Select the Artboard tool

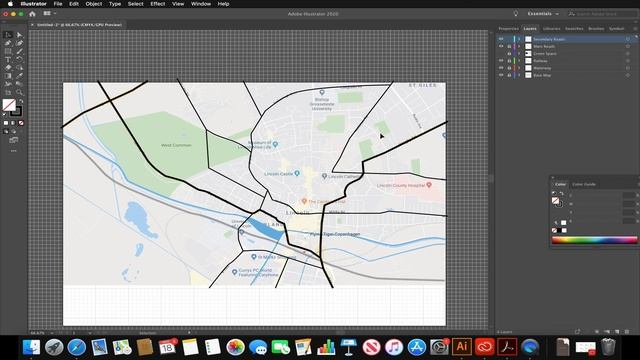pos(8,92)
